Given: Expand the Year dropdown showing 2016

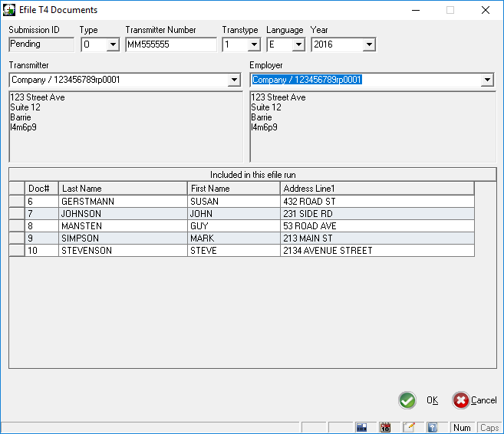Looking at the screenshot, I should [369, 44].
